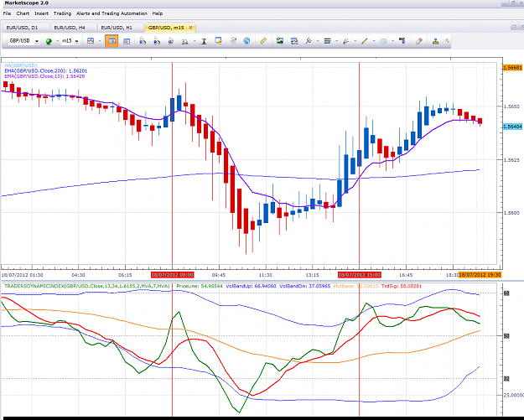
Task: Click the 1.56681 orange price label
Action: [x=512, y=68]
